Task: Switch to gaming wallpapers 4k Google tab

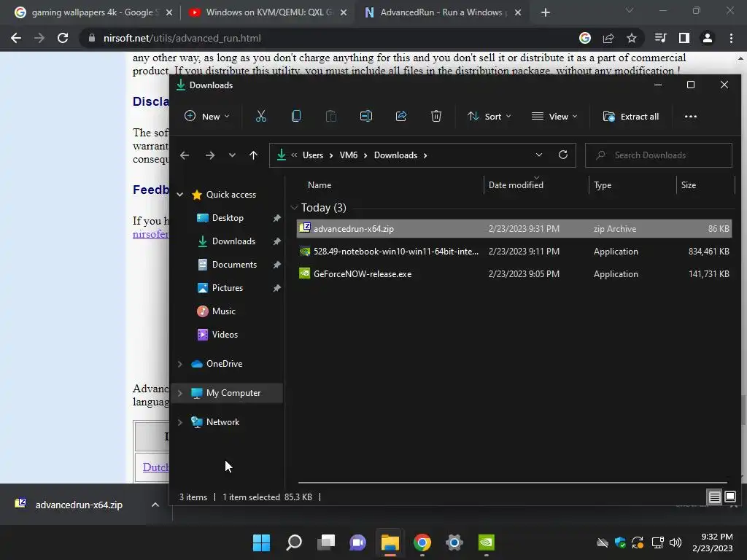Action: point(93,12)
